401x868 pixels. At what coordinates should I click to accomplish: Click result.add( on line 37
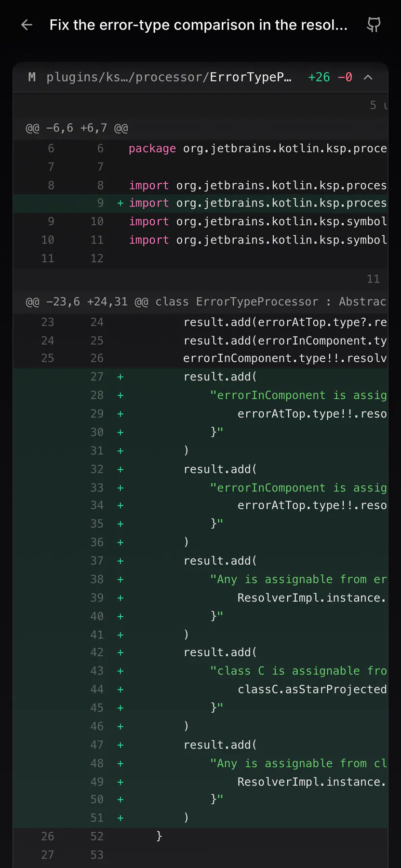[220, 561]
